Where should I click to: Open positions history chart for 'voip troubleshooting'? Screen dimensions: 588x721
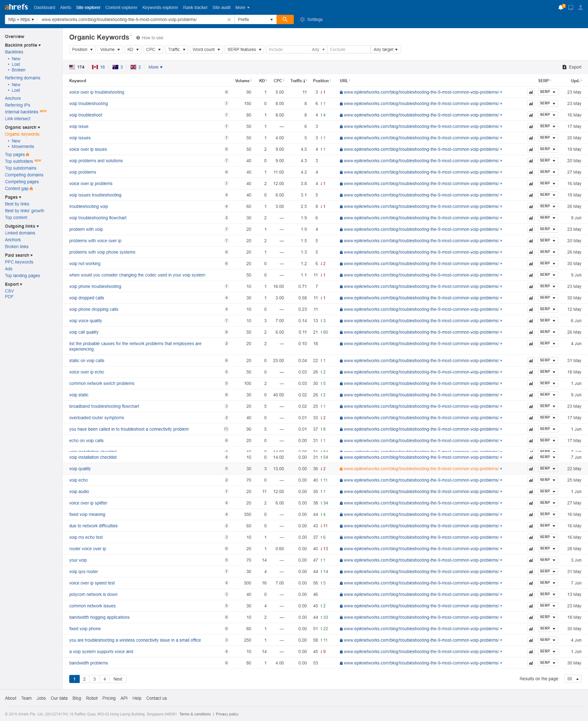click(x=530, y=104)
